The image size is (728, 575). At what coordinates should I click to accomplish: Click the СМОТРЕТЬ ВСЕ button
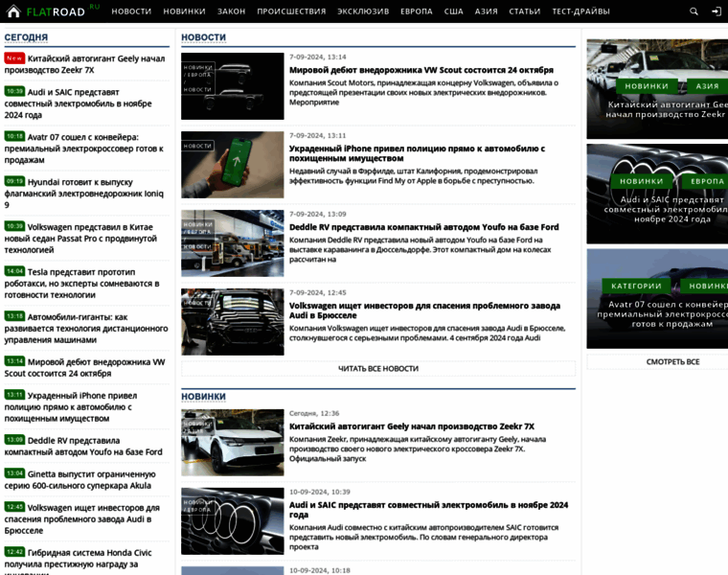point(672,362)
